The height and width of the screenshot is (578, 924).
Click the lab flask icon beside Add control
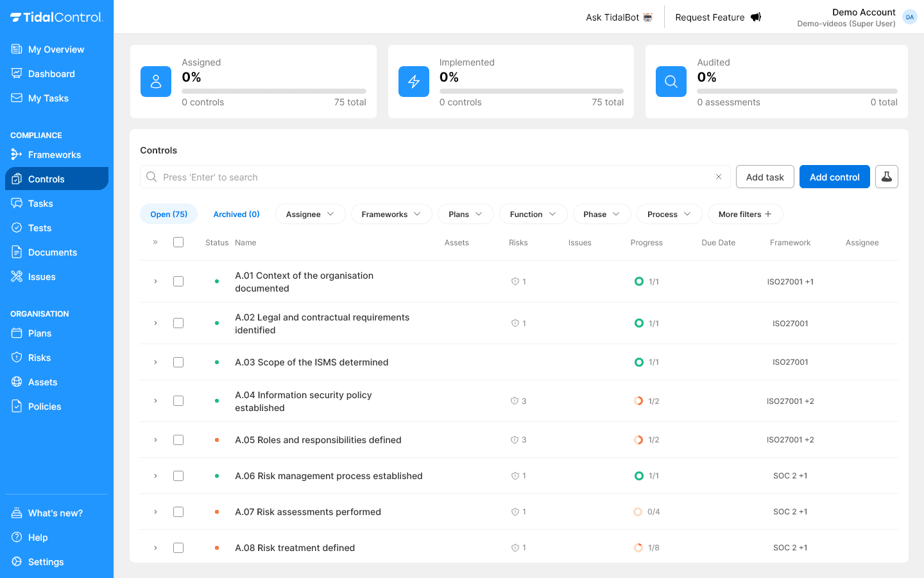pos(886,177)
